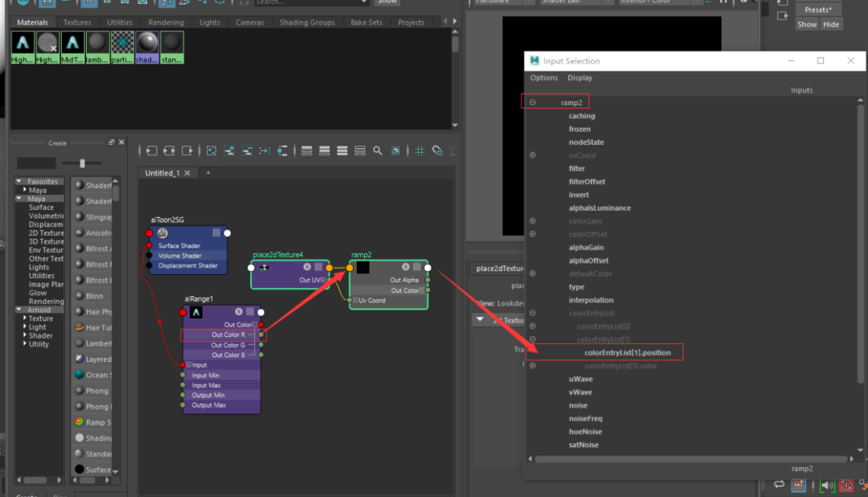Click the Out Color R output port
The image size is (868, 497).
point(260,335)
